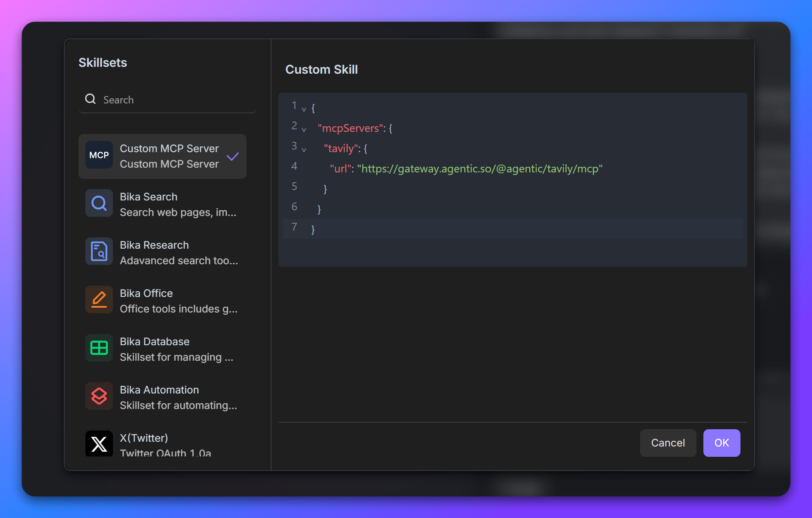Viewport: 812px width, 518px height.
Task: Collapse the tavily block on line 3
Action: 304,150
